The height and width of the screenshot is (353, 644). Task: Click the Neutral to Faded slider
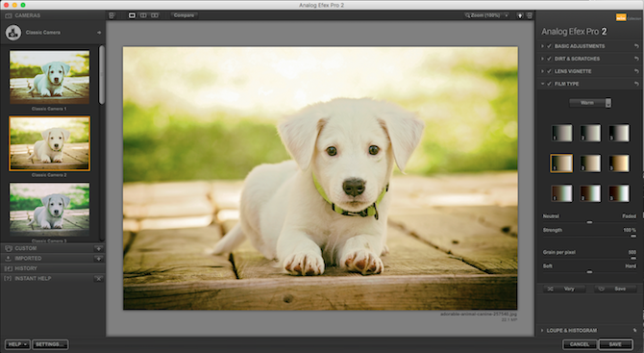(x=589, y=222)
